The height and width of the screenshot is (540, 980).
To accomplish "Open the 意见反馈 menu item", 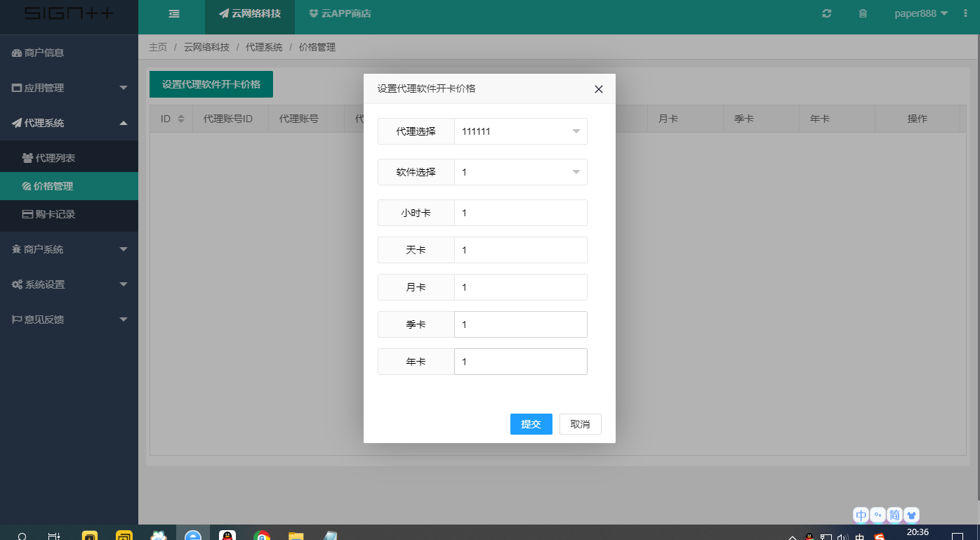I will [69, 319].
